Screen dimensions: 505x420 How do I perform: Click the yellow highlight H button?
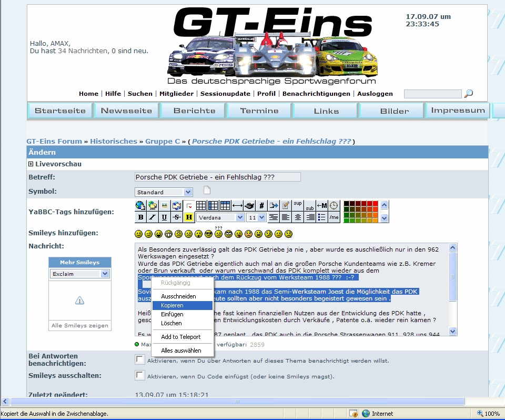[x=189, y=217]
